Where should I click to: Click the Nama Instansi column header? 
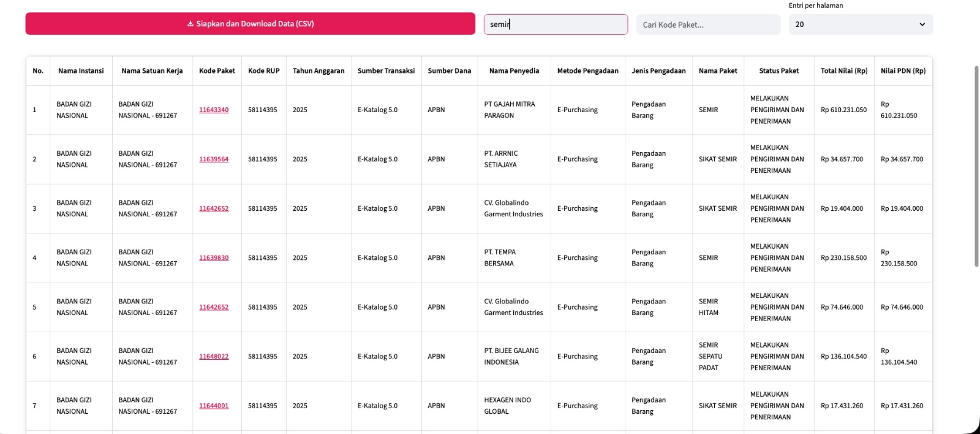[81, 71]
